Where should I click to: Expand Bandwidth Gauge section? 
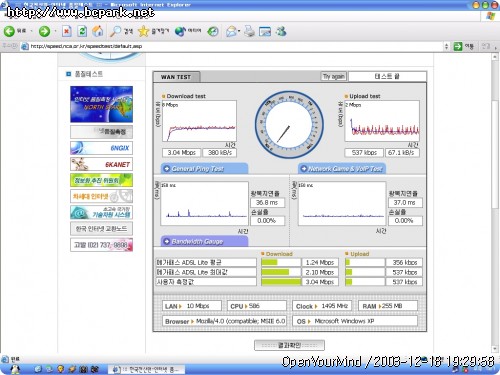tap(204, 241)
